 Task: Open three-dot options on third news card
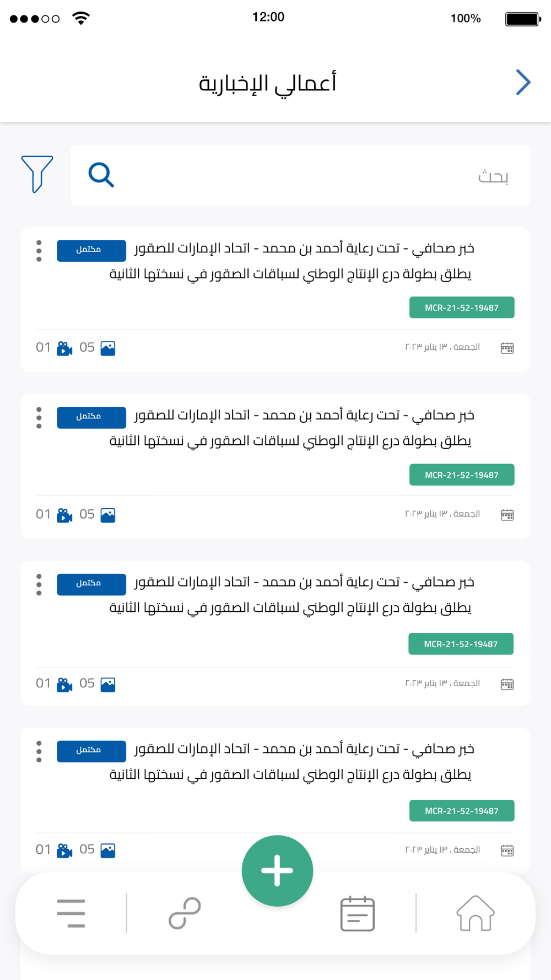click(39, 585)
